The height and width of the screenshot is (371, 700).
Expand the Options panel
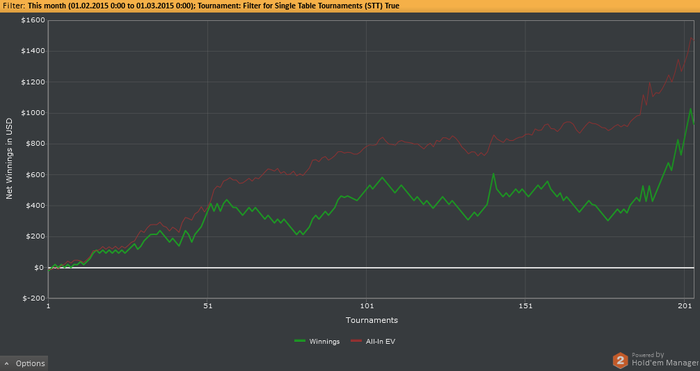pyautogui.click(x=24, y=363)
